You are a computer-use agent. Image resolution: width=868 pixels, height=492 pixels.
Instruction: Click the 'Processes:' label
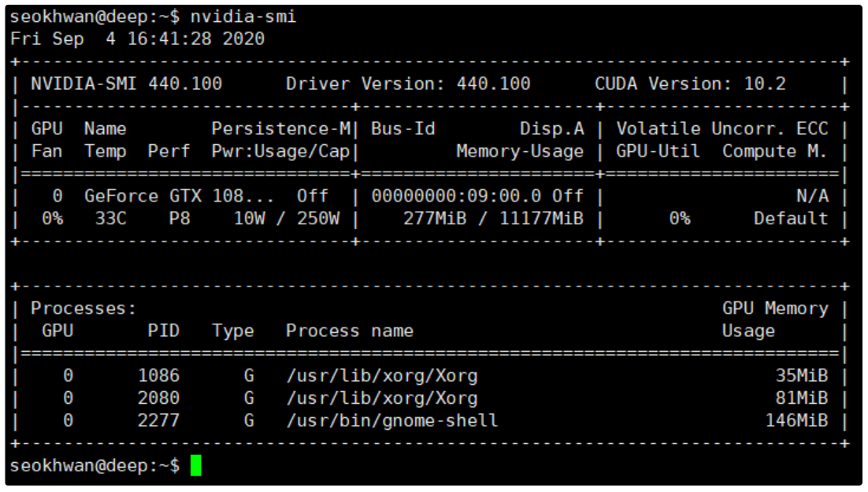[x=83, y=309]
